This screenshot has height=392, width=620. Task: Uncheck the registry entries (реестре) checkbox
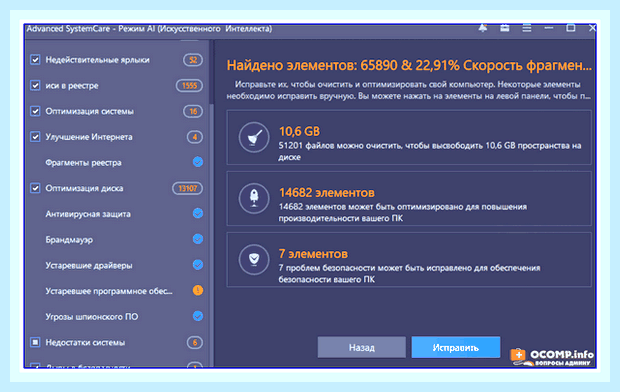click(x=35, y=85)
